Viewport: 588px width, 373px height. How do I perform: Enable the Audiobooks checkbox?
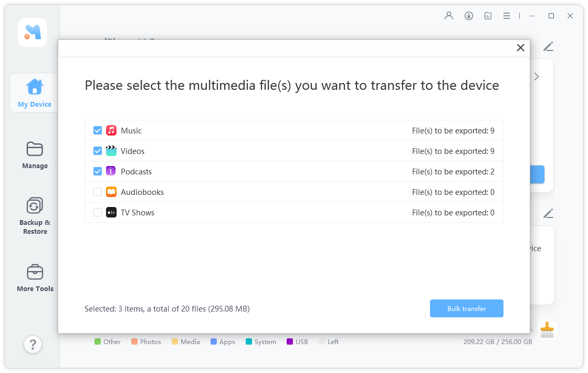click(98, 192)
